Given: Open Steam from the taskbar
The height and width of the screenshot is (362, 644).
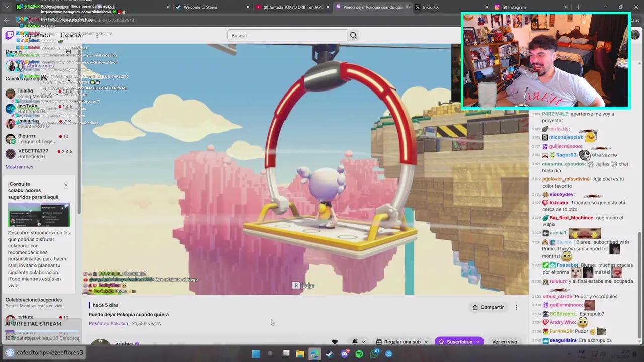Looking at the screenshot, I should 329,354.
